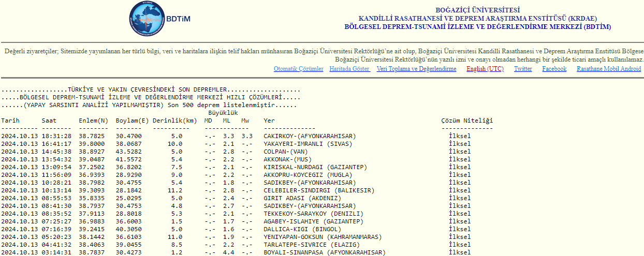Click depth value 11.0
This screenshot has height=256, width=644.
click(175, 237)
